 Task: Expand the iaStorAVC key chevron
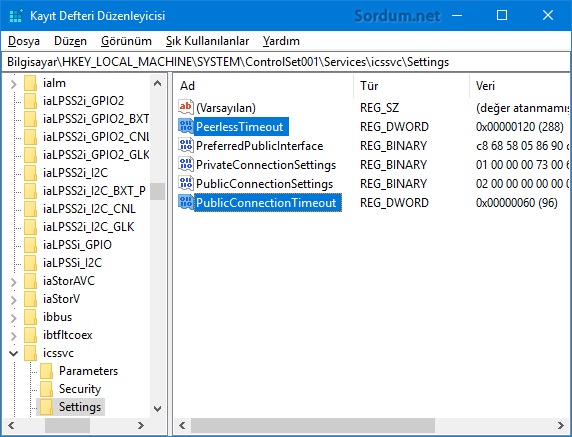point(13,282)
